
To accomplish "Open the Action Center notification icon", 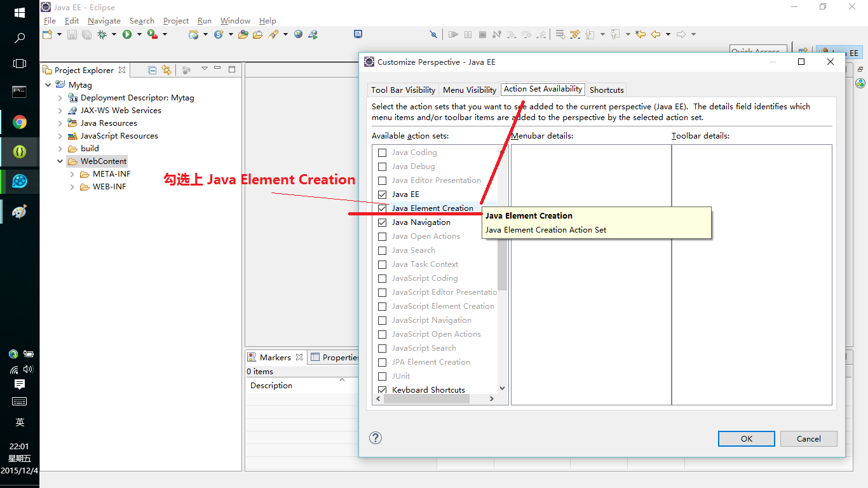I will 20,384.
